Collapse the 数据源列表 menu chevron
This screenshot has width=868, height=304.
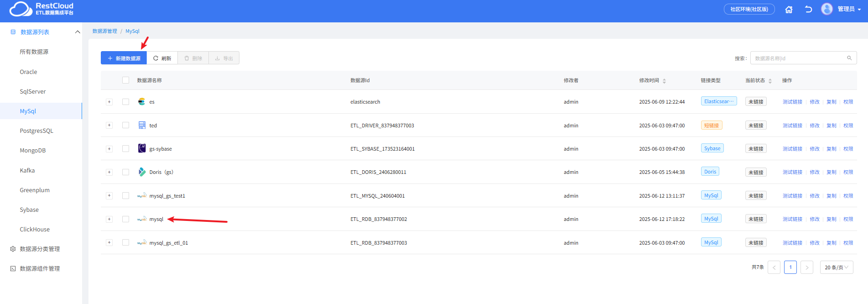78,32
